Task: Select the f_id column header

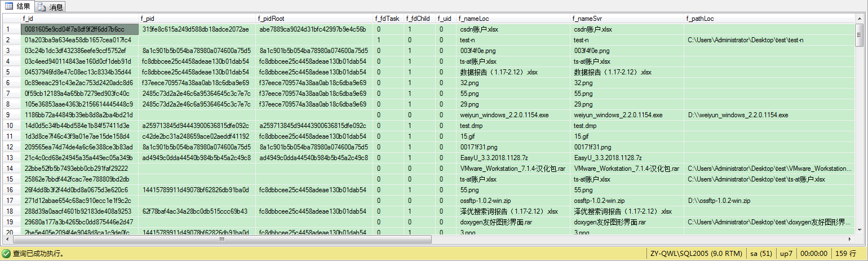Action: [x=79, y=19]
